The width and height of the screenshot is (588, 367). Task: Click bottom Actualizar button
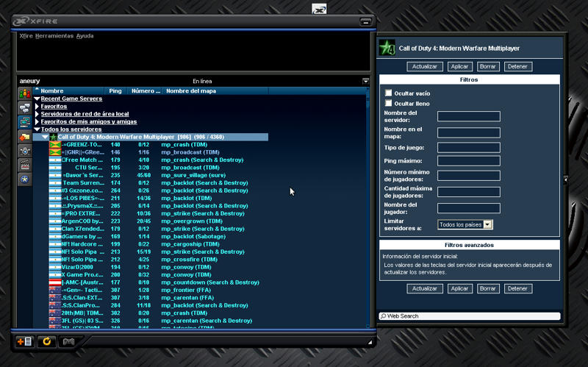(425, 288)
